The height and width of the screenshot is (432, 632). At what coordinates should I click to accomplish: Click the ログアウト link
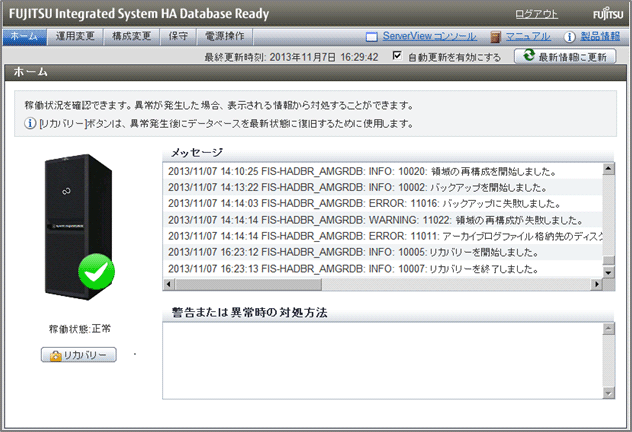pyautogui.click(x=536, y=15)
